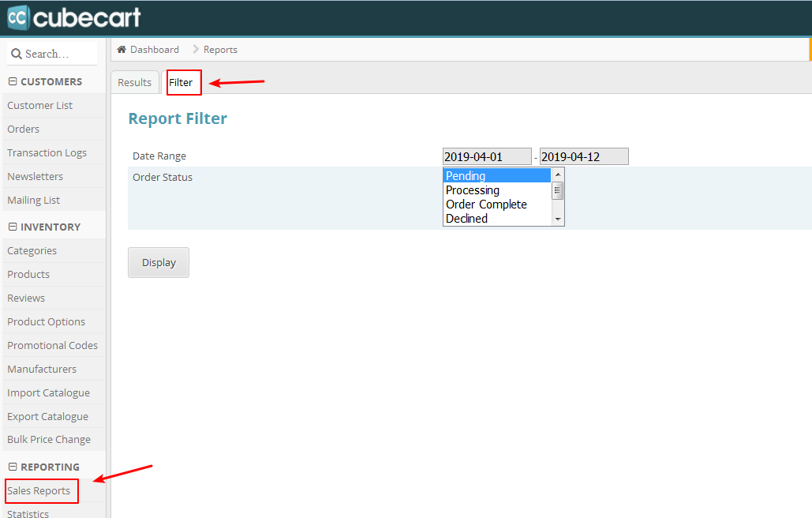This screenshot has width=812, height=518.
Task: Open the Export Catalogue page
Action: point(46,416)
